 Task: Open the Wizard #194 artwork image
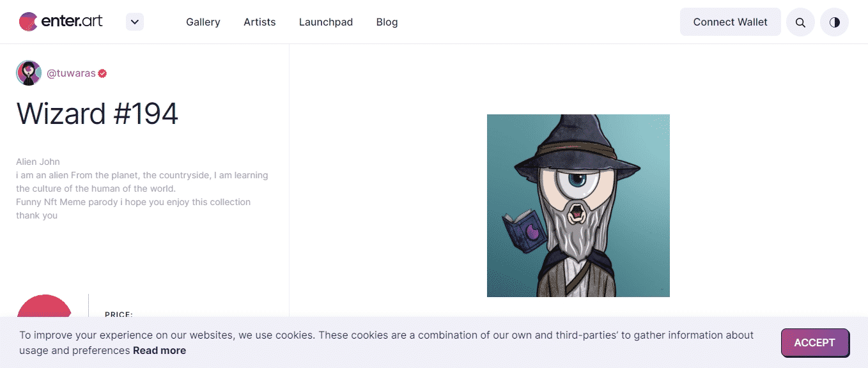coord(578,206)
